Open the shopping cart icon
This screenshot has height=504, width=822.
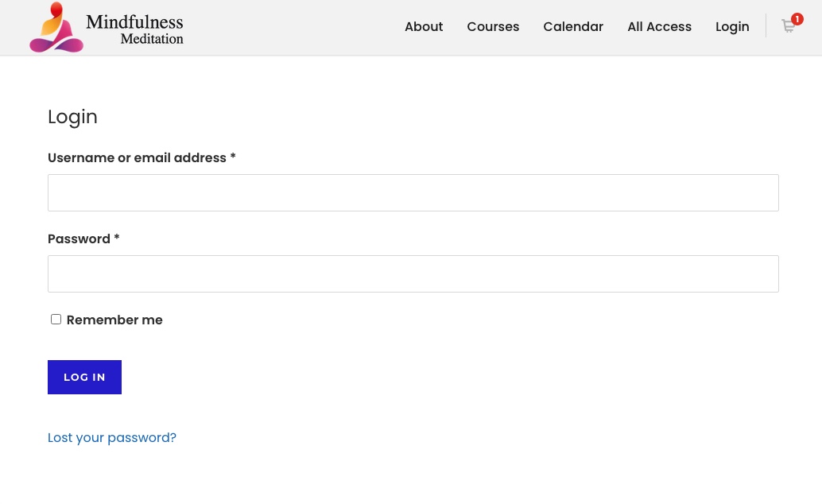point(788,25)
